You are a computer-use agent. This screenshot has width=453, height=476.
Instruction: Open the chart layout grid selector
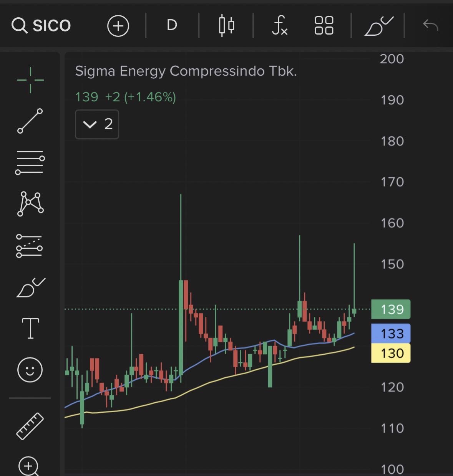(x=324, y=26)
